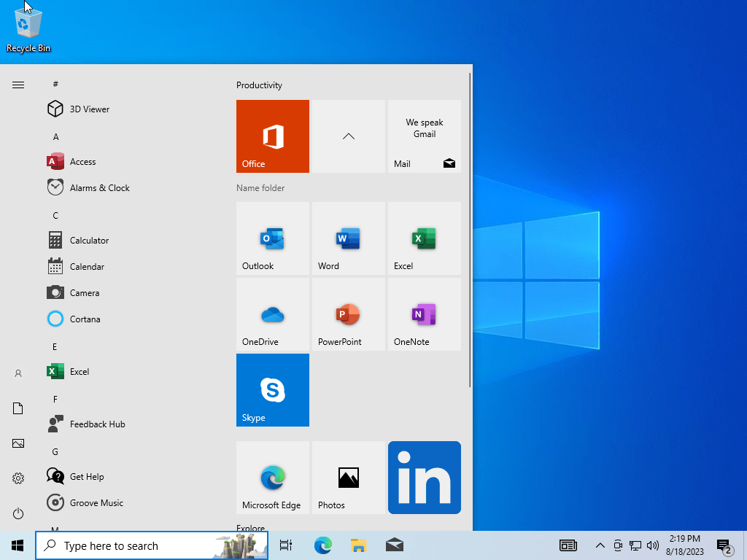
Task: Open the LinkedIn tile
Action: (x=425, y=478)
